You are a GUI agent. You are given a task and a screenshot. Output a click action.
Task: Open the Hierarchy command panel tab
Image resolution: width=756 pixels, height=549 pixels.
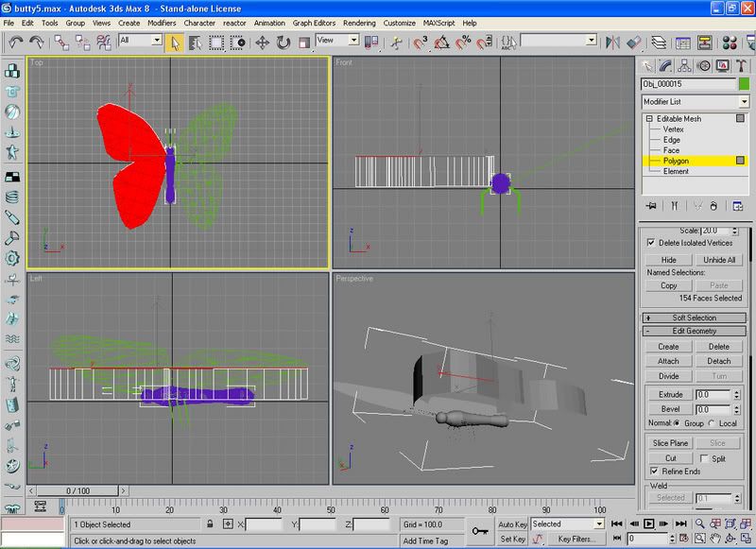(x=685, y=65)
